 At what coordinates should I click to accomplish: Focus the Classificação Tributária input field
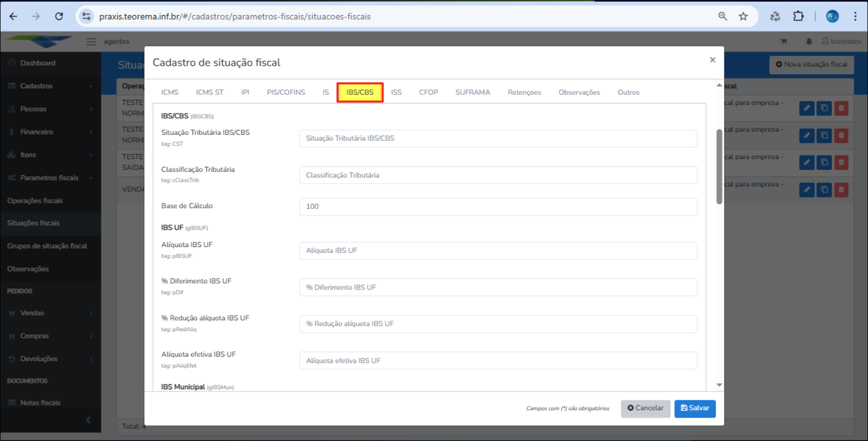coord(498,175)
